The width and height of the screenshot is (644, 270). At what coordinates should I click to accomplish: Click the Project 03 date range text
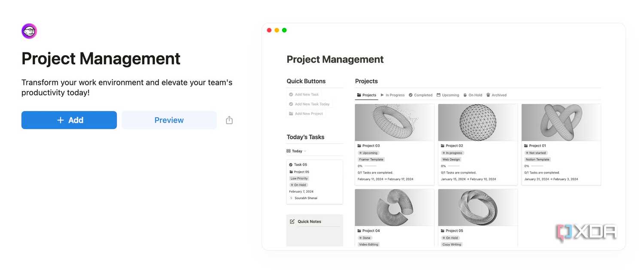[386, 179]
